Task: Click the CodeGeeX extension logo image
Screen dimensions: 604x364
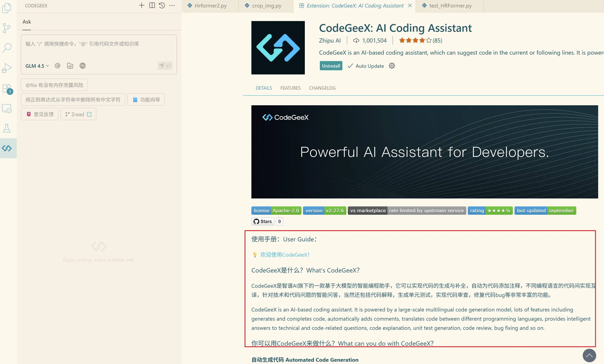Action: 278,48
